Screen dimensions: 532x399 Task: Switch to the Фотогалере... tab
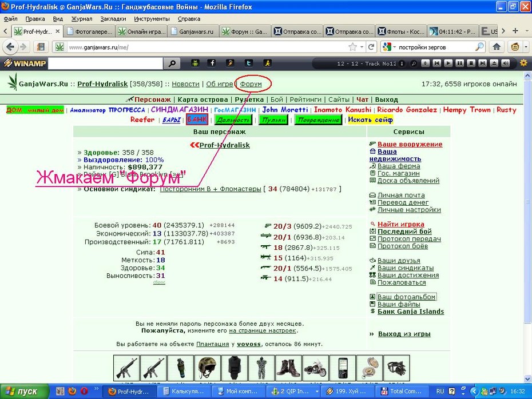point(89,31)
